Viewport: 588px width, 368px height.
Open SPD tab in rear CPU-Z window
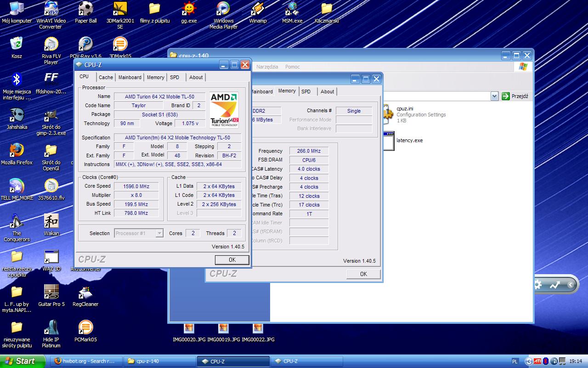pyautogui.click(x=306, y=92)
